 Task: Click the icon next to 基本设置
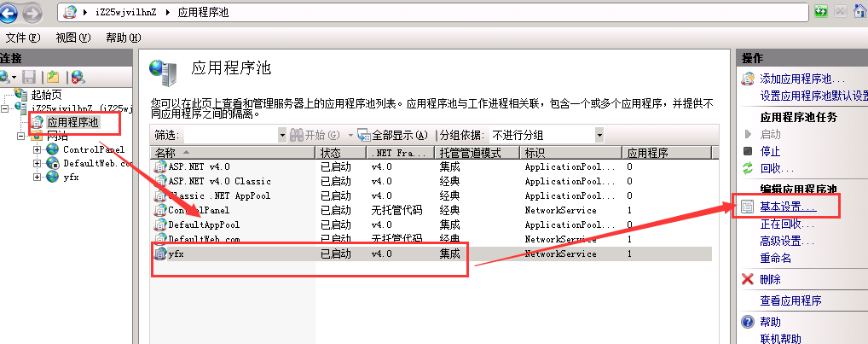tap(747, 207)
